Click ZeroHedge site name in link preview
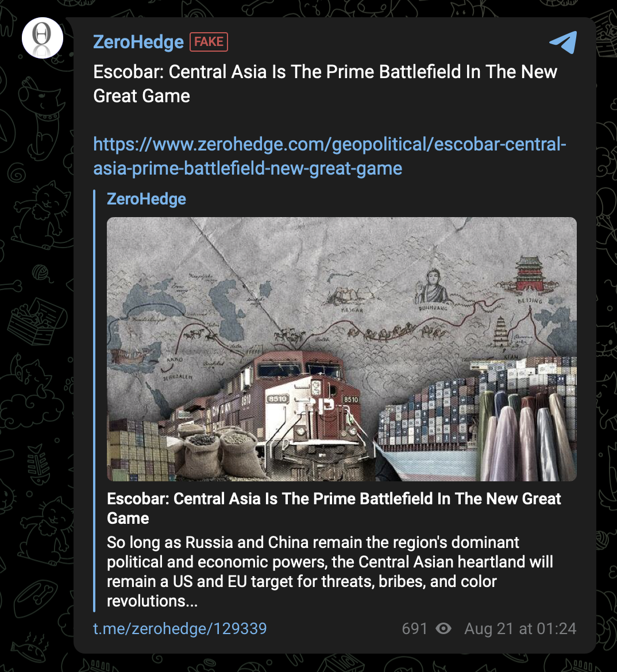Image resolution: width=617 pixels, height=672 pixels. coord(146,199)
